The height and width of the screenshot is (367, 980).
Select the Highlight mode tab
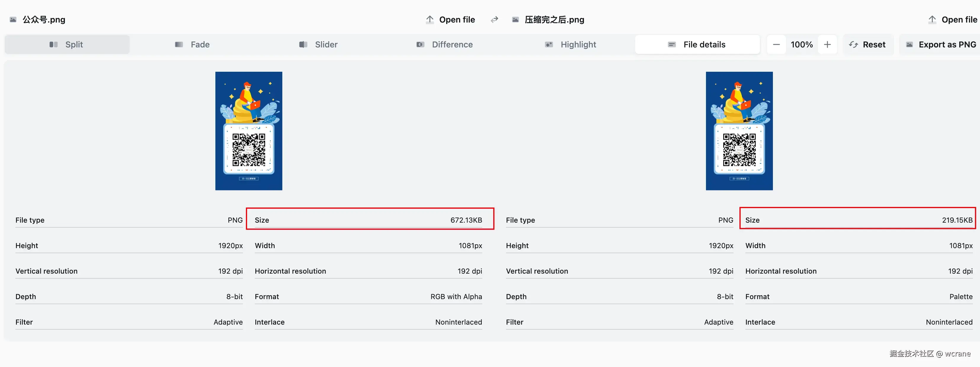click(570, 44)
